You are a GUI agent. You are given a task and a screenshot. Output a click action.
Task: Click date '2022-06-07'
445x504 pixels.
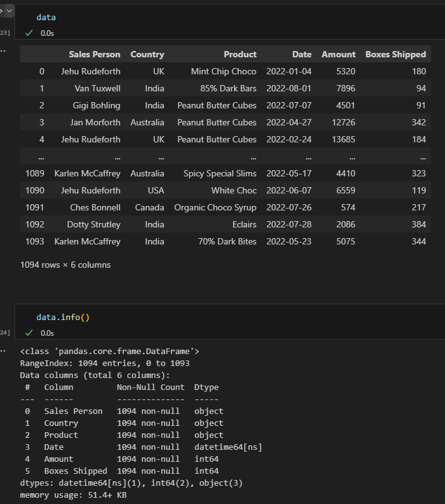[x=289, y=191]
